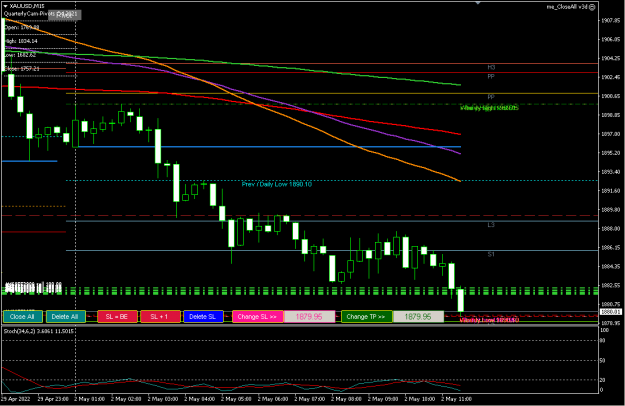Click the Delete All button
Image resolution: width=625 pixels, height=406 pixels.
tap(66, 317)
